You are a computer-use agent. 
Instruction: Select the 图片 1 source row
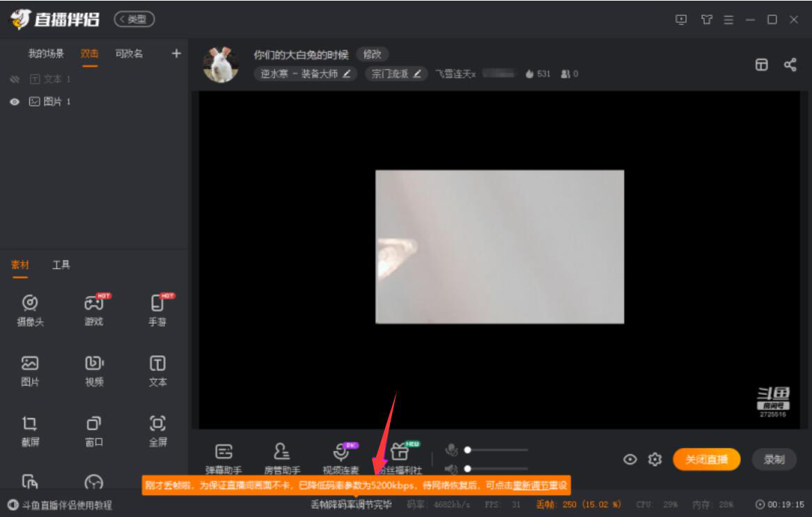(x=94, y=102)
